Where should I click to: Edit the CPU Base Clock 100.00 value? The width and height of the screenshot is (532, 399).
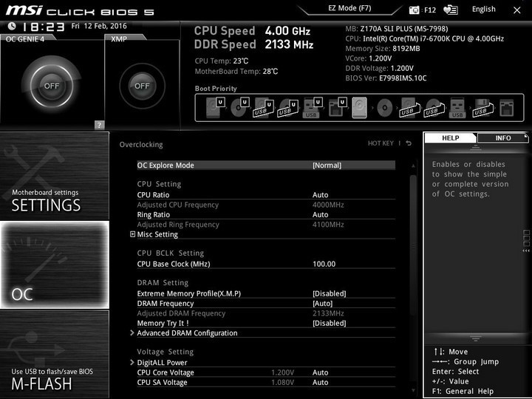(324, 264)
